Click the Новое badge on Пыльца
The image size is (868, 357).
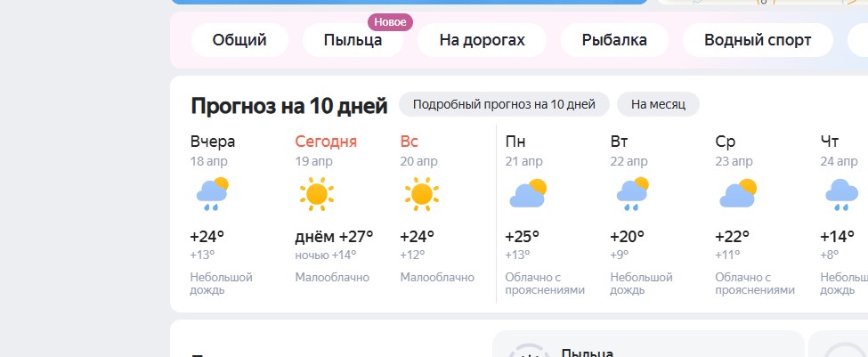tap(390, 22)
